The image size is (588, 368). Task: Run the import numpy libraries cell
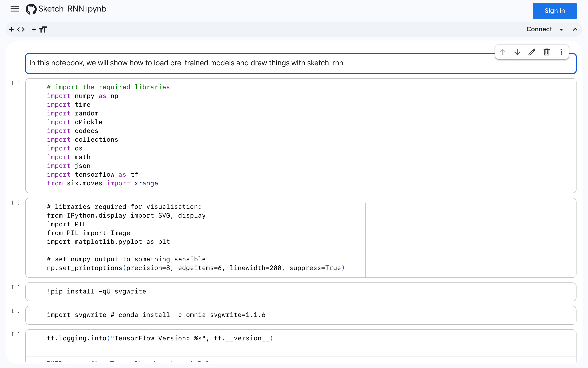pos(16,83)
